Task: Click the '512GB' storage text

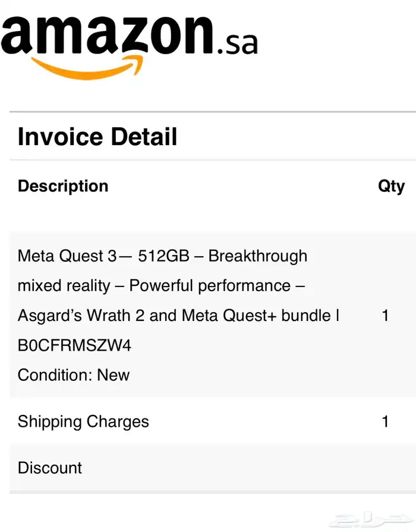Action: (x=163, y=256)
